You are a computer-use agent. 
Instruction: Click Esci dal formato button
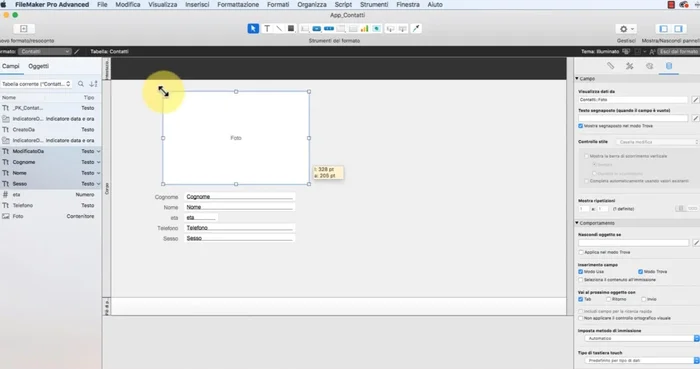[678, 51]
